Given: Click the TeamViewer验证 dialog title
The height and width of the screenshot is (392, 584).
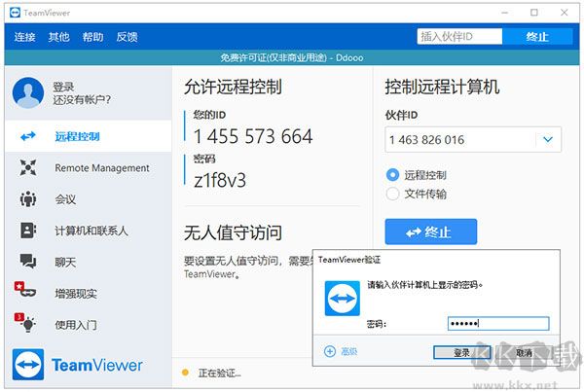Looking at the screenshot, I should point(349,260).
